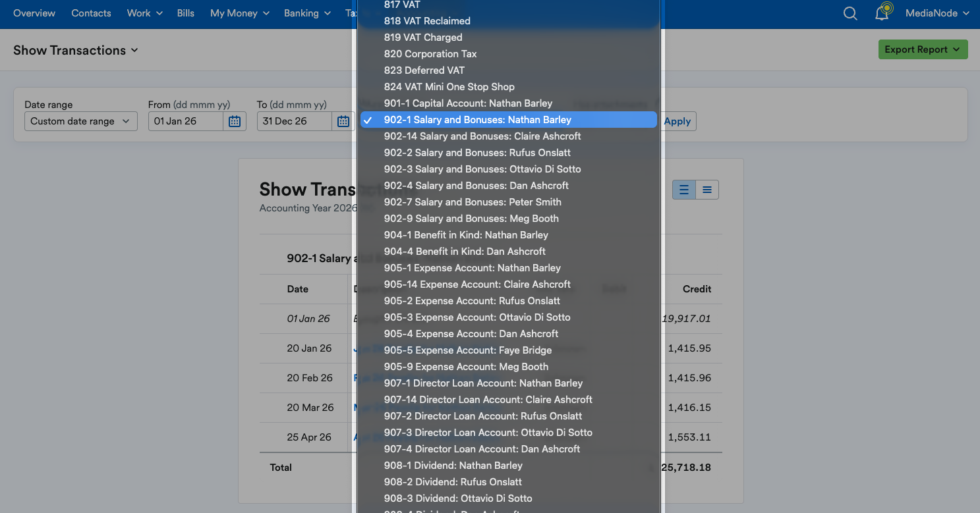Open the Show Transactions report switcher
Viewport: 980px width, 513px height.
[76, 50]
